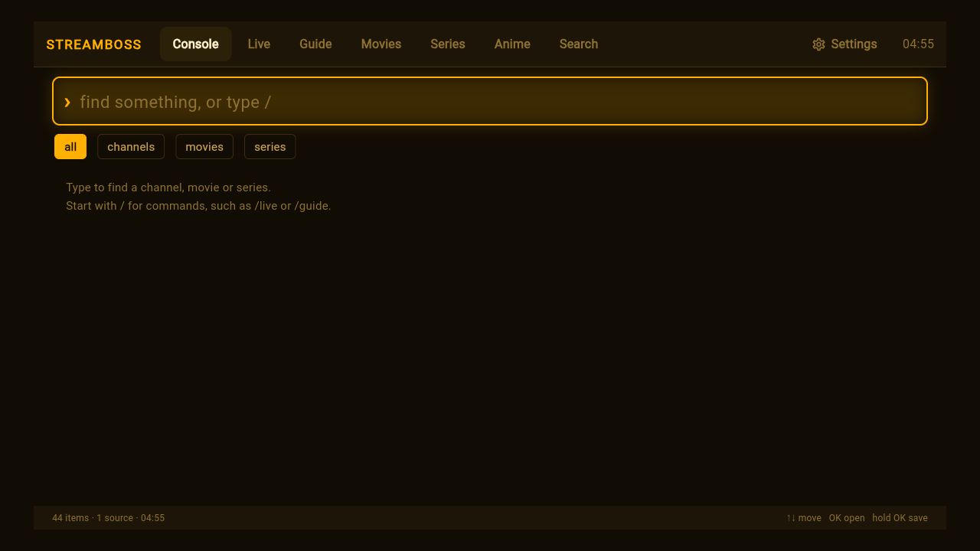Open the Movies tab

point(381,44)
